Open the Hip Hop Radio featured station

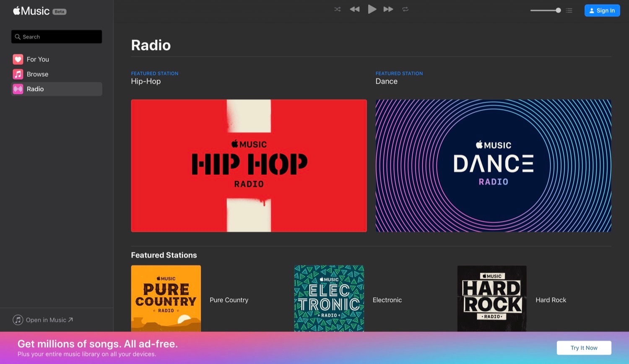pos(249,166)
